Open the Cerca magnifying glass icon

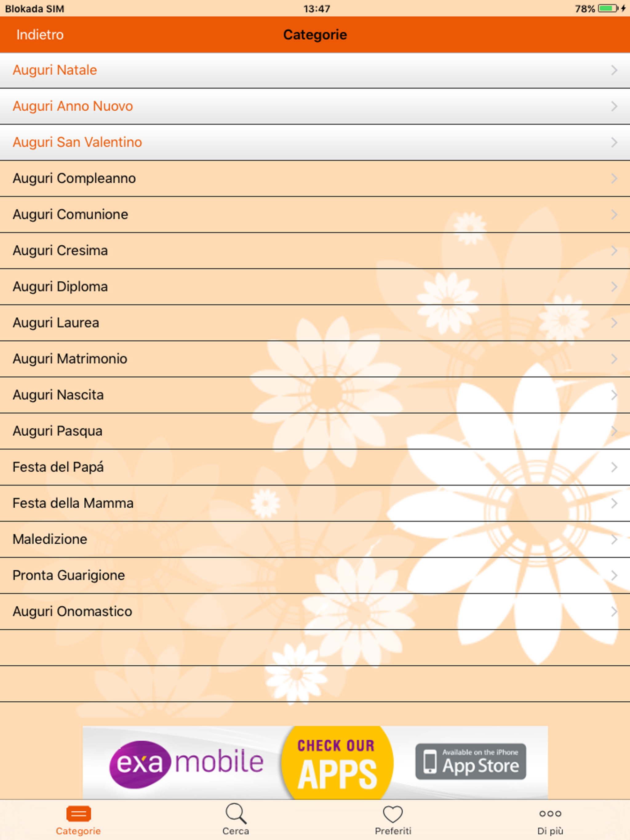pyautogui.click(x=236, y=814)
